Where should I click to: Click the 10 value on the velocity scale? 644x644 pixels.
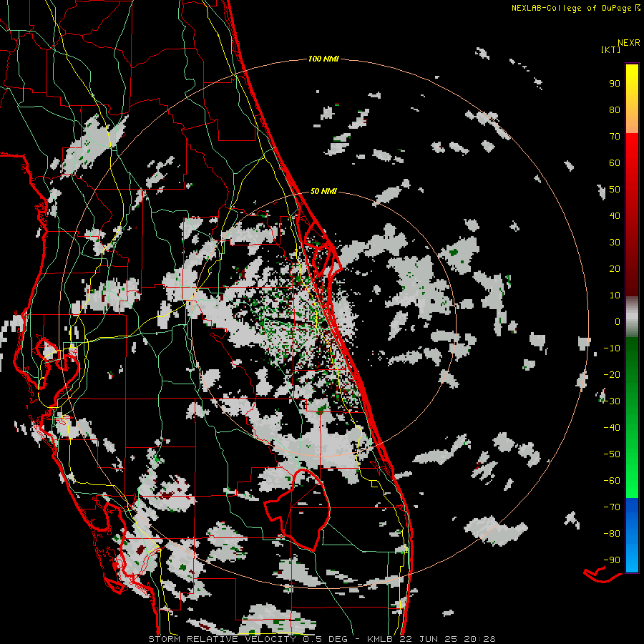[x=615, y=296]
